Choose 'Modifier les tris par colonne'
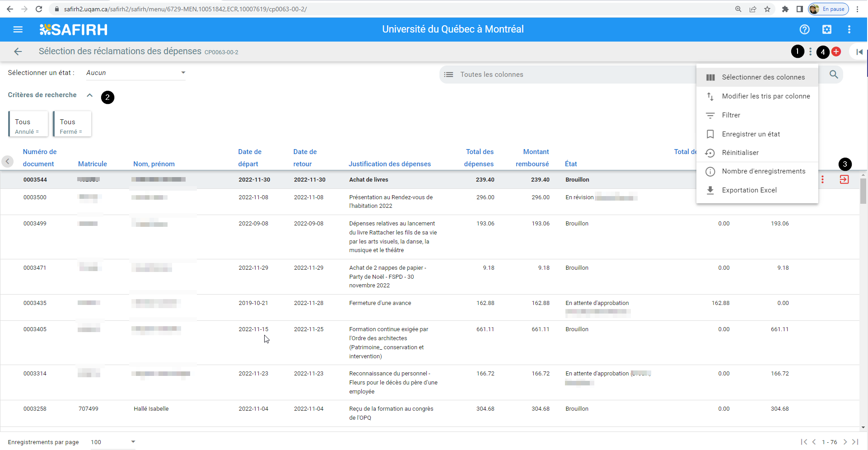This screenshot has width=868, height=450. 757,96
